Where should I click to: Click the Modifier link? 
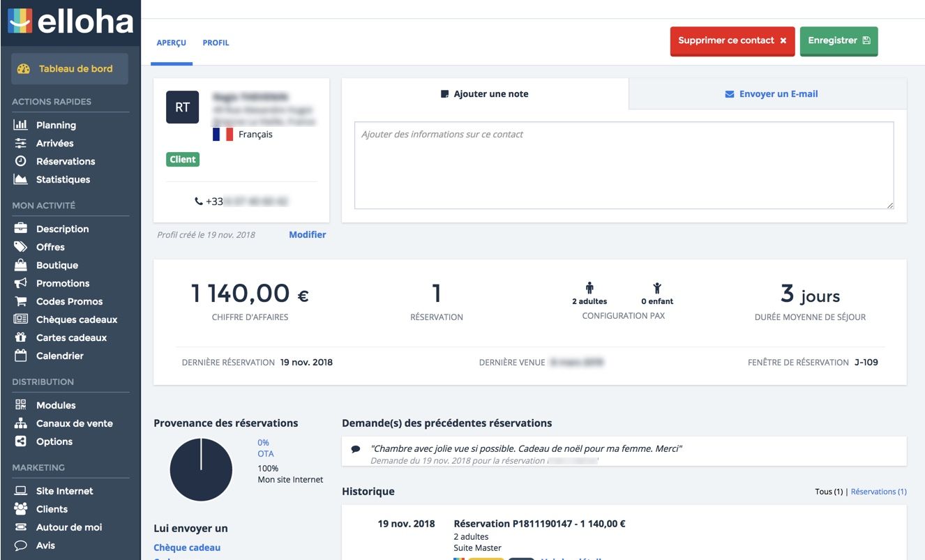(307, 234)
